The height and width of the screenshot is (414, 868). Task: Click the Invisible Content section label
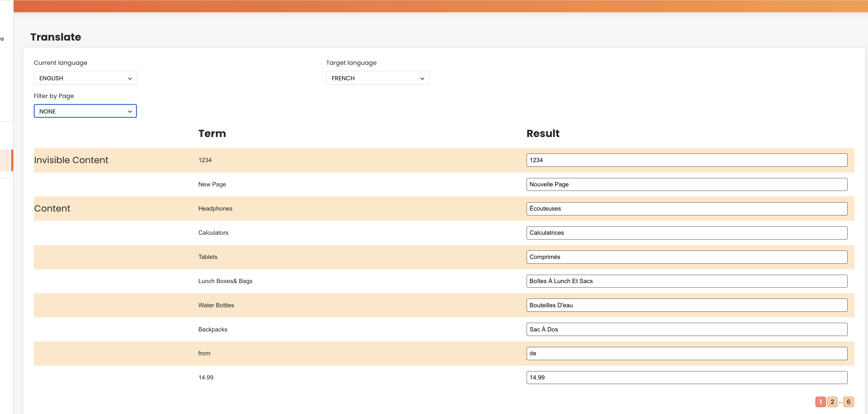pyautogui.click(x=71, y=160)
